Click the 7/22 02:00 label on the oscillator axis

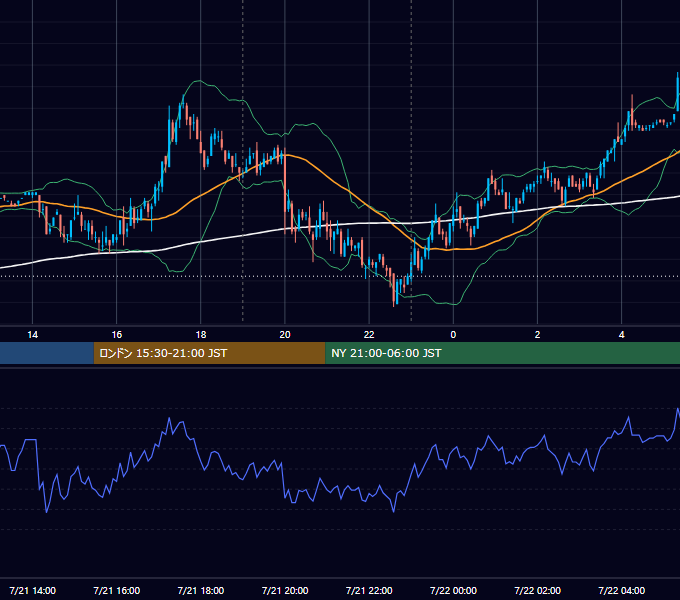(537, 590)
